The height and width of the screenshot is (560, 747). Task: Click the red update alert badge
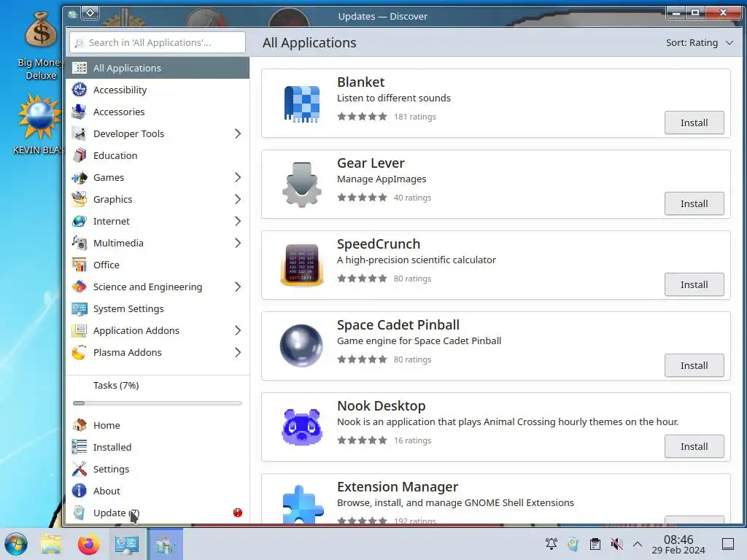238,513
